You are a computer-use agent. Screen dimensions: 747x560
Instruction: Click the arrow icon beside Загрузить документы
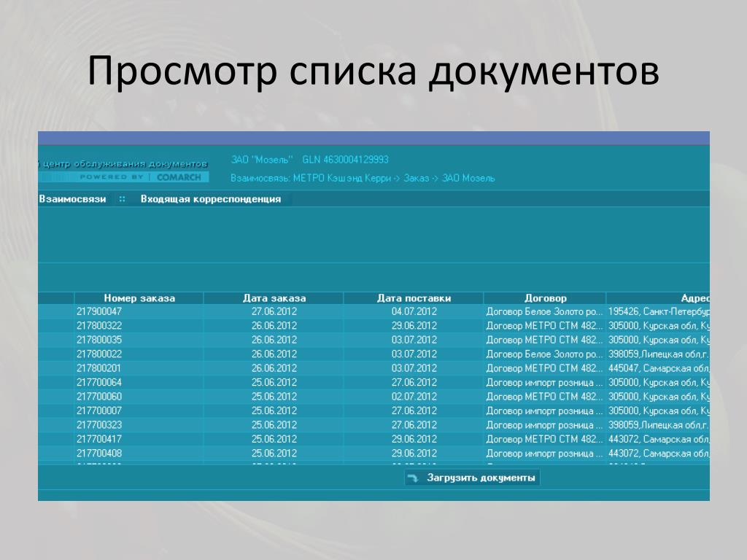coord(413,478)
